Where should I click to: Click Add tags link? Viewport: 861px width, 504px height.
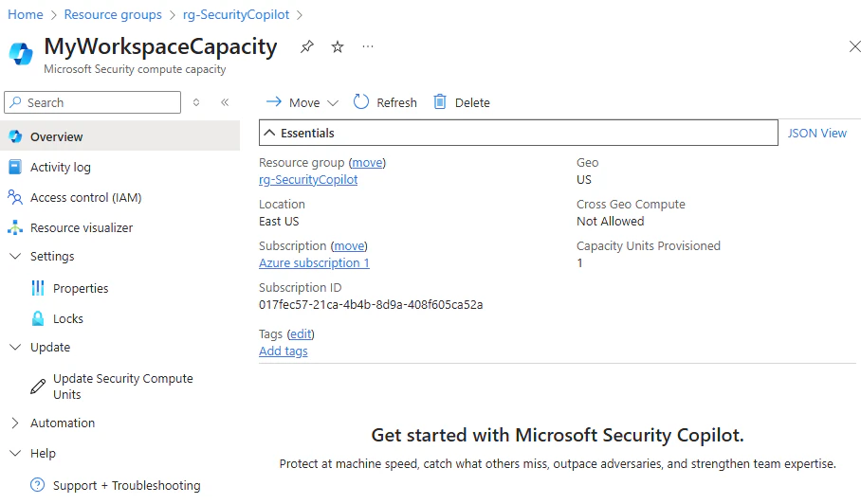[x=284, y=351]
